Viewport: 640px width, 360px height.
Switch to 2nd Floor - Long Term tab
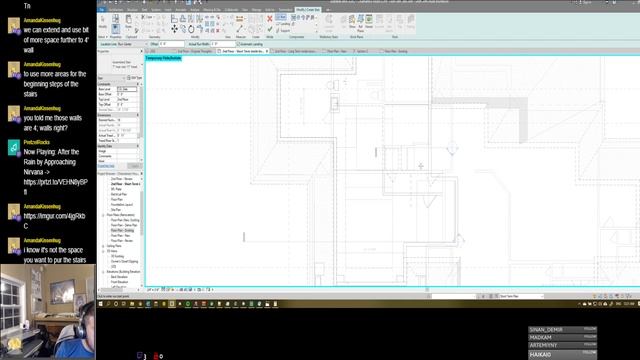295,51
